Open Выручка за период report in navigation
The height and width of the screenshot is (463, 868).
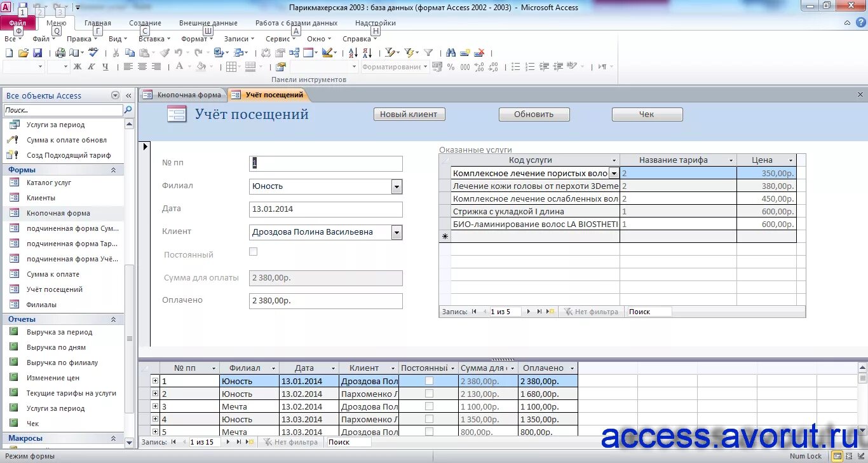coord(60,332)
